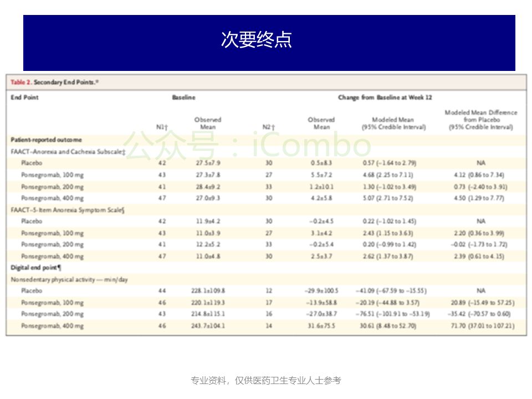The height and width of the screenshot is (399, 532).
Task: Select difference value 4.50 (1.29 to 7.77)
Action: 479,198
